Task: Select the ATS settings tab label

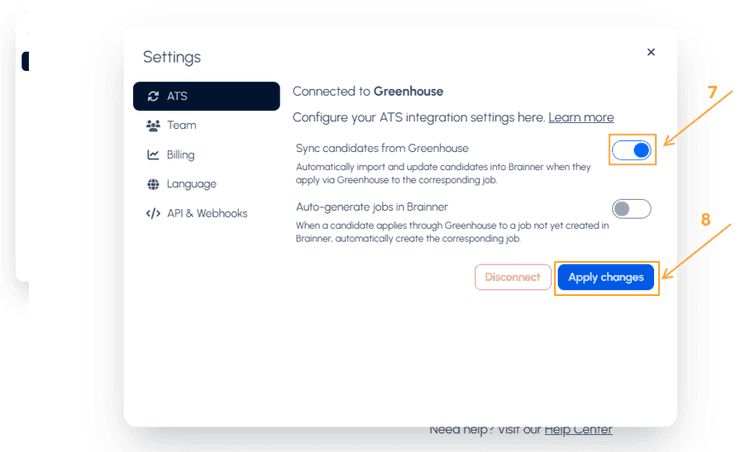Action: pos(177,96)
